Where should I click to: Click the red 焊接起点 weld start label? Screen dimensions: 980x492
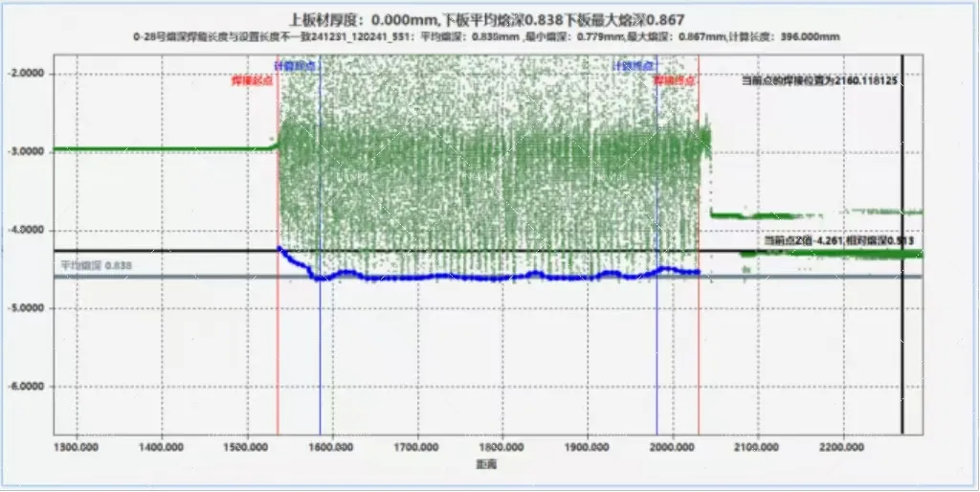click(x=252, y=81)
